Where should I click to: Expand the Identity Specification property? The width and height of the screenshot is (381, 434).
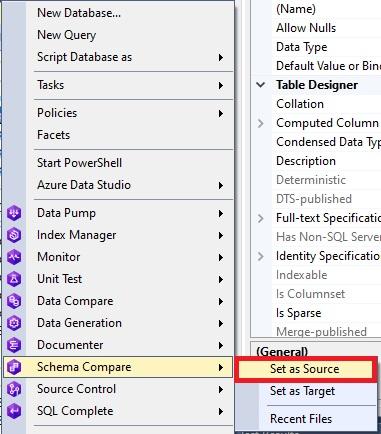(261, 256)
